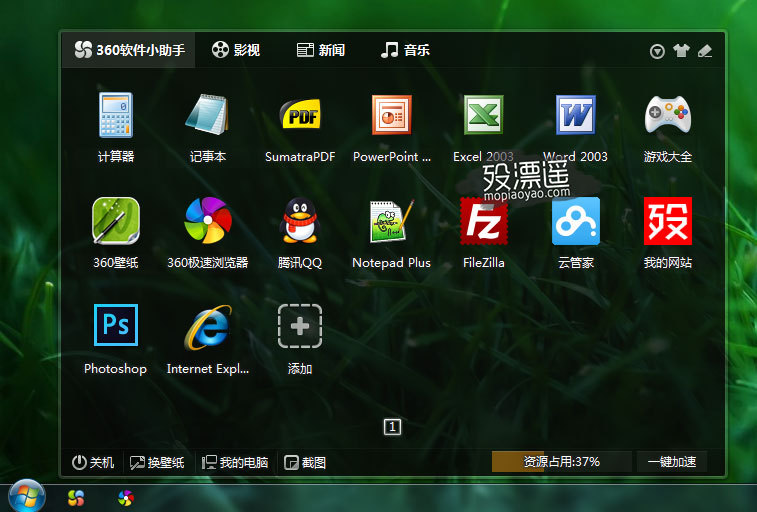Open 云管家 cloud app
757x512 pixels.
[x=575, y=221]
